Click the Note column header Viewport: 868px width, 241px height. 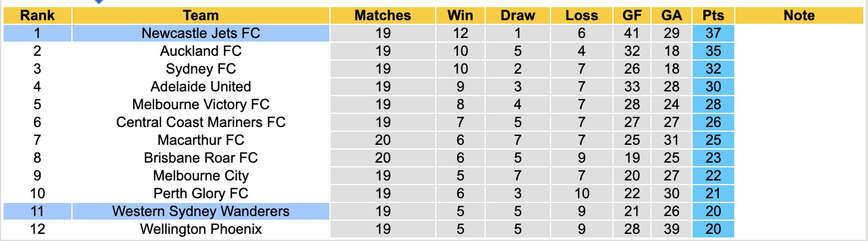(x=799, y=15)
